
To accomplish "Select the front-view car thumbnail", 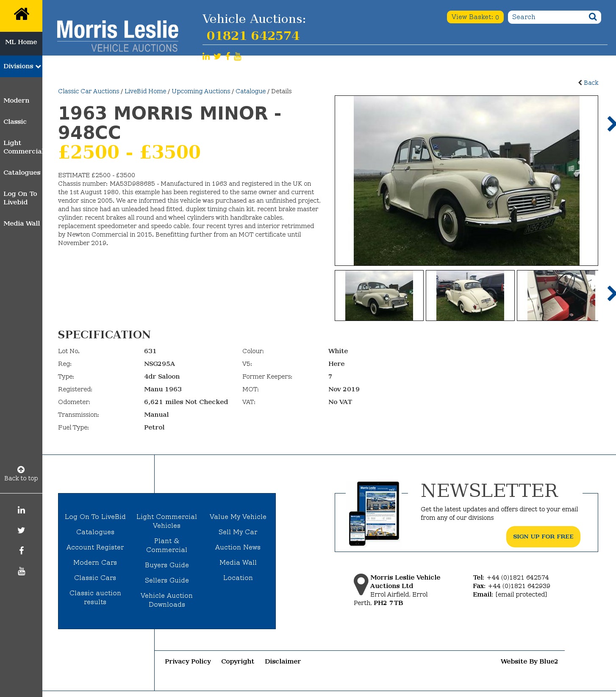I will coord(379,296).
